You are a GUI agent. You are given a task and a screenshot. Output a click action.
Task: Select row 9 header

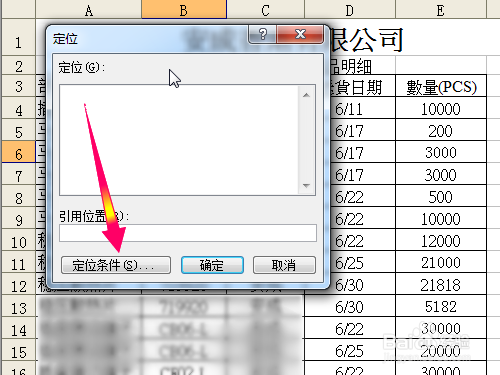(18, 218)
